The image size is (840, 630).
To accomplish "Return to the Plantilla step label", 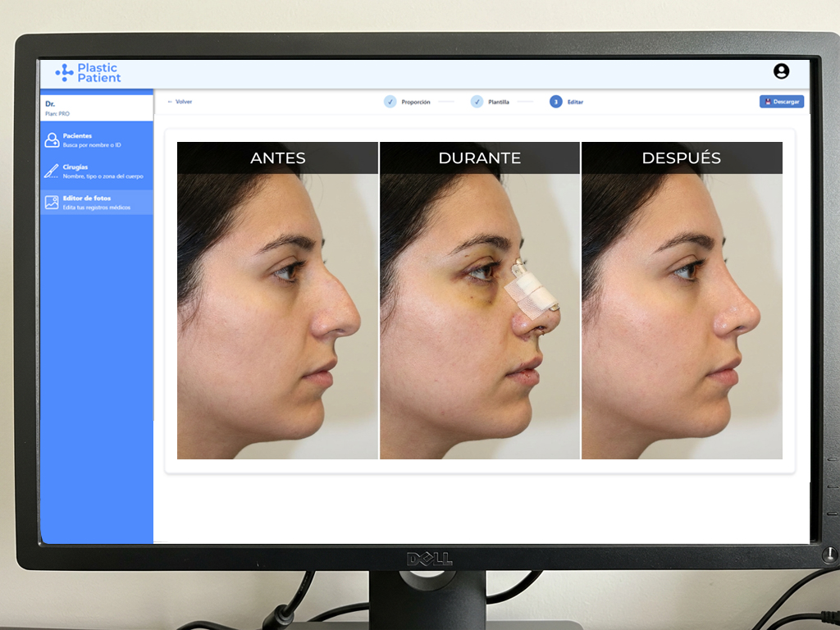I will point(499,102).
